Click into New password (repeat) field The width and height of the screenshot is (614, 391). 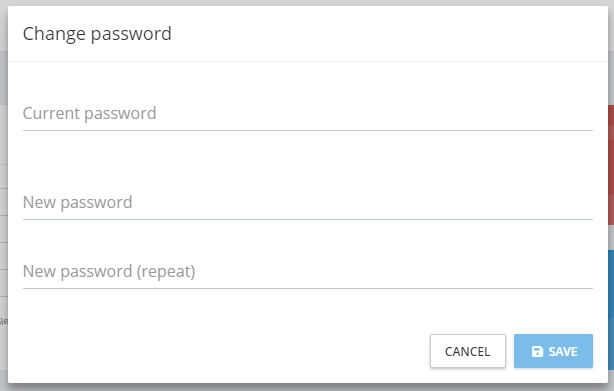click(x=308, y=271)
